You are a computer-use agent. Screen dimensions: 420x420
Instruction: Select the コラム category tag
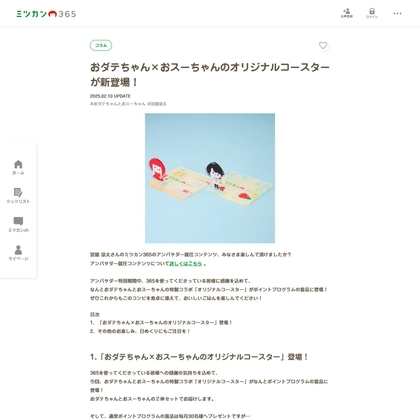coord(101,45)
